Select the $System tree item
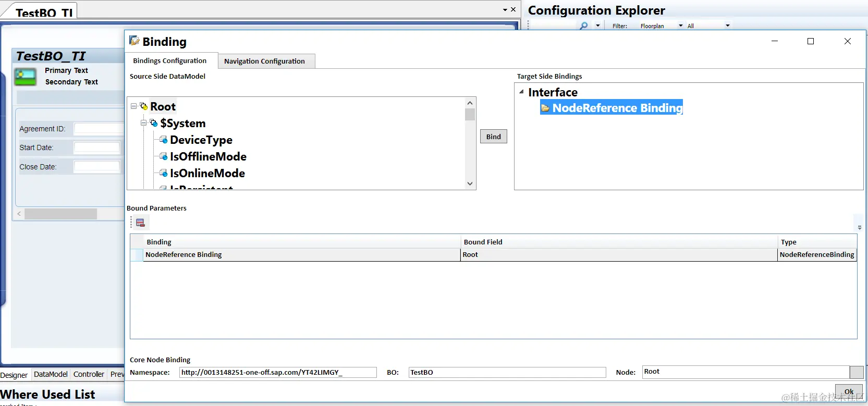The image size is (868, 406). point(183,123)
